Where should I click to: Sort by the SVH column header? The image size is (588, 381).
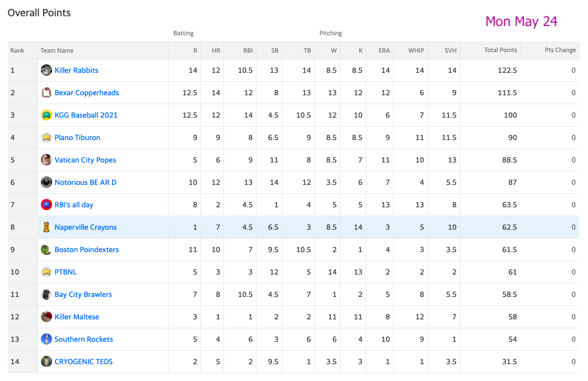(450, 50)
